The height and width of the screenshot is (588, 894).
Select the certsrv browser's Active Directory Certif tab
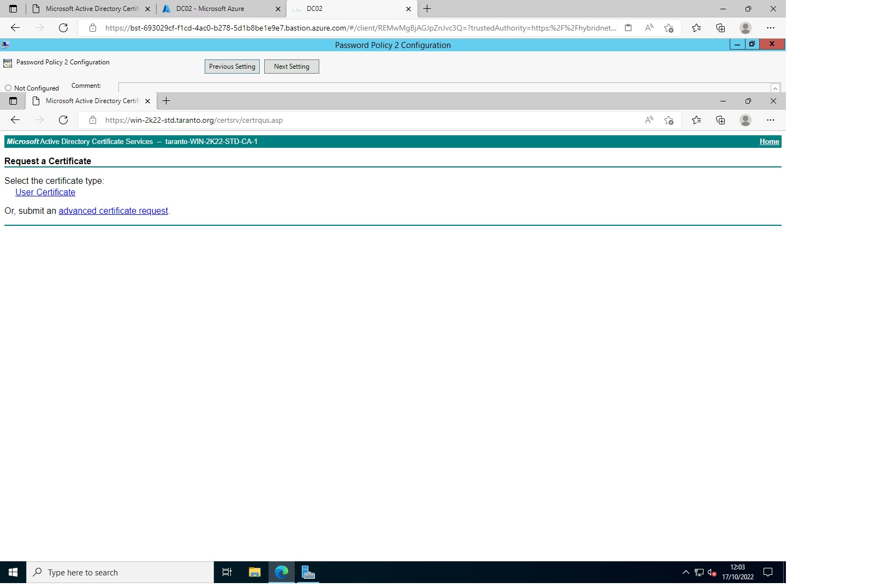[91, 101]
